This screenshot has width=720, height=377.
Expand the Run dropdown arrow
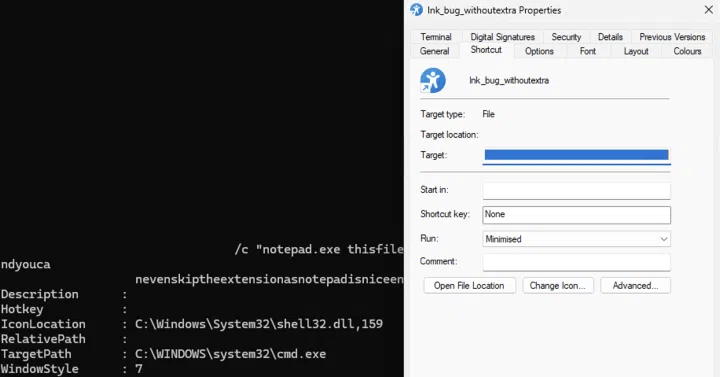(x=664, y=239)
